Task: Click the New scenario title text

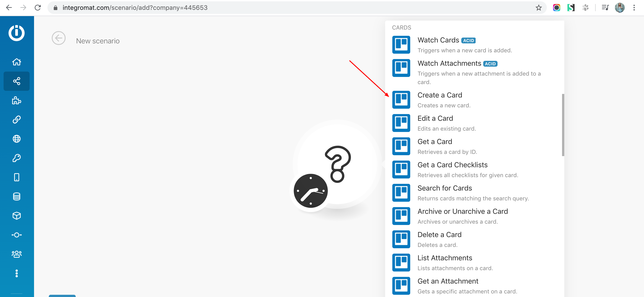Action: (98, 41)
